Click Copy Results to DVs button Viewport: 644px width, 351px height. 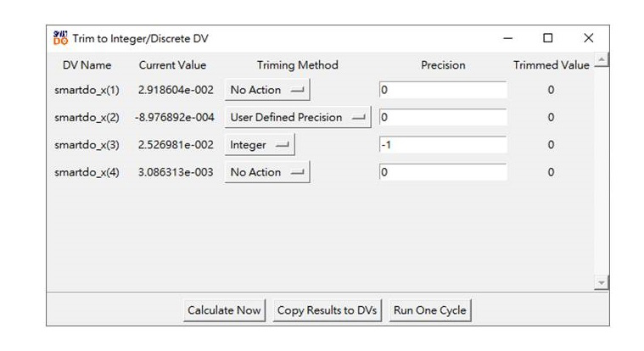328,310
